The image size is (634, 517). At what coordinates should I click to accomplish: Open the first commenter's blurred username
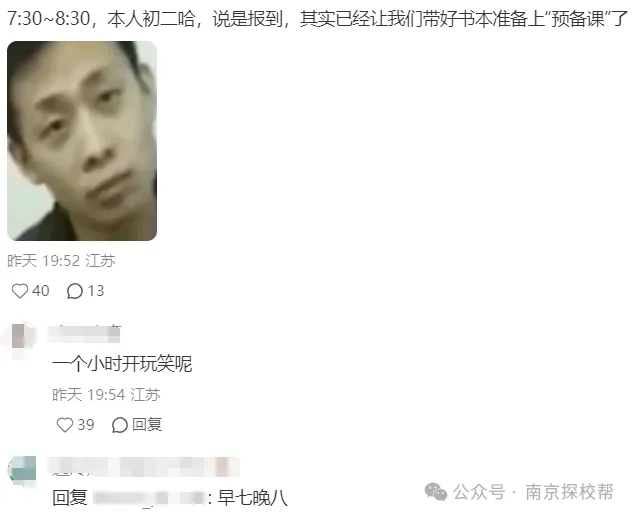(x=84, y=334)
